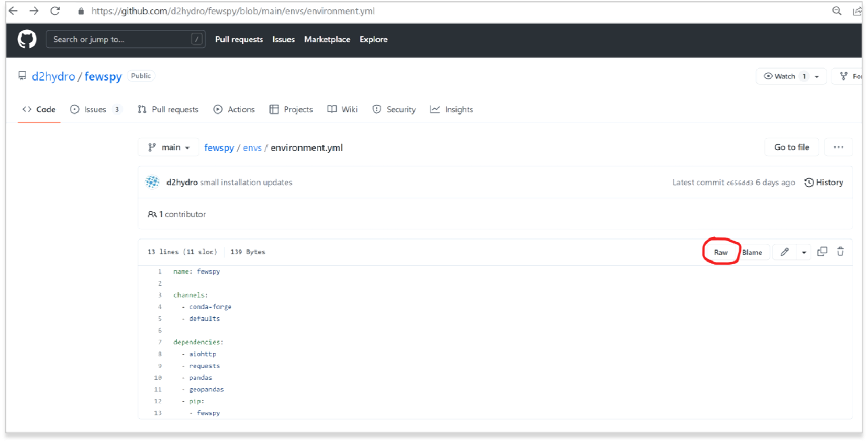Click the Raw button

pyautogui.click(x=721, y=252)
